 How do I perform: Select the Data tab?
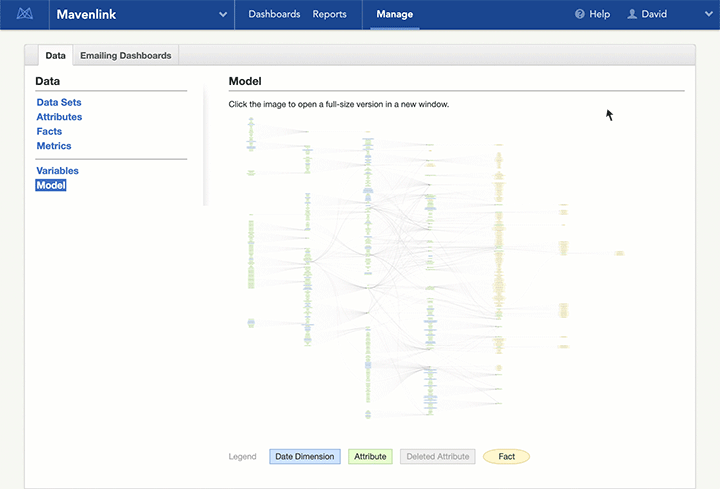coord(56,56)
